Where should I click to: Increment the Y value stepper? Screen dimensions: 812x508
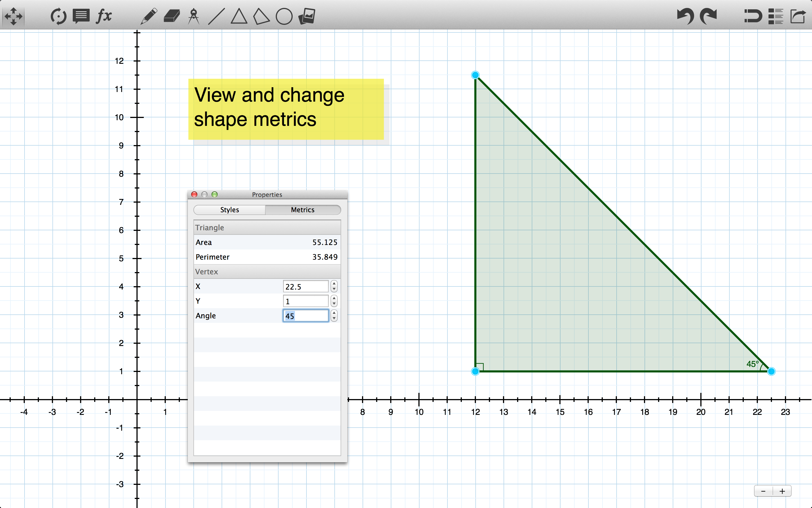pyautogui.click(x=334, y=298)
